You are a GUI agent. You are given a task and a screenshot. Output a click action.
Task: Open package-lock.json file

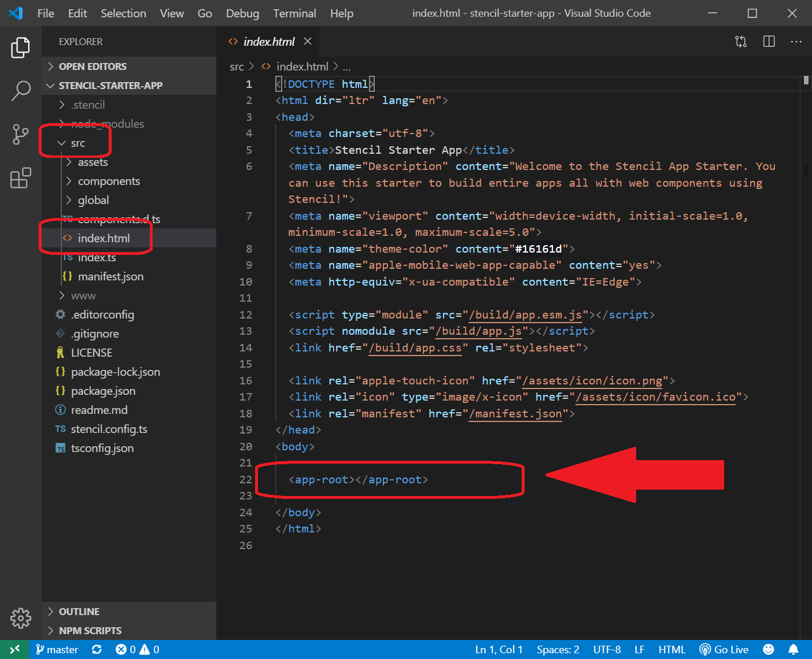click(x=129, y=372)
